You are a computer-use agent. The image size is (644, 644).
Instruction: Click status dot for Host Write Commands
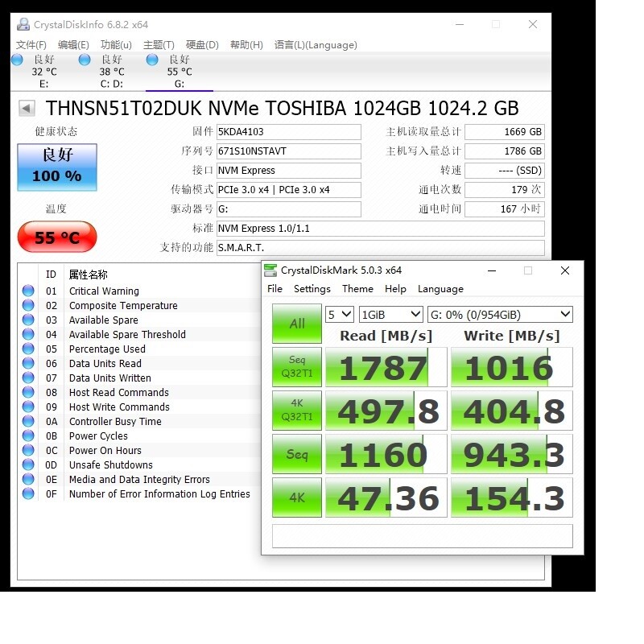click(x=28, y=407)
